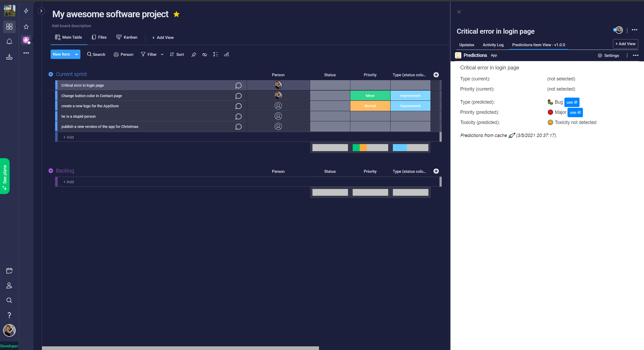Expand the Filter dropdown chevron

tap(162, 55)
